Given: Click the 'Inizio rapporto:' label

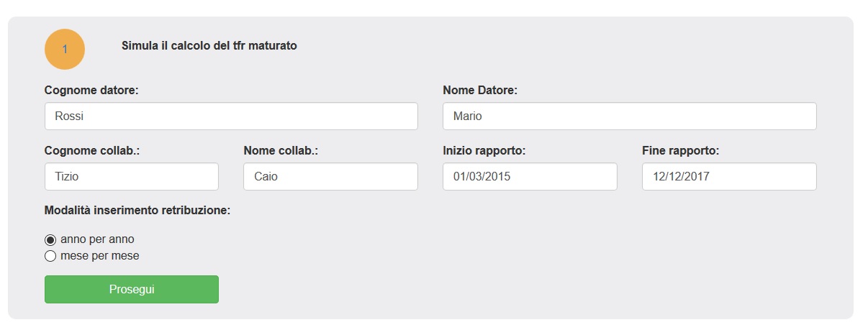Looking at the screenshot, I should click(484, 151).
